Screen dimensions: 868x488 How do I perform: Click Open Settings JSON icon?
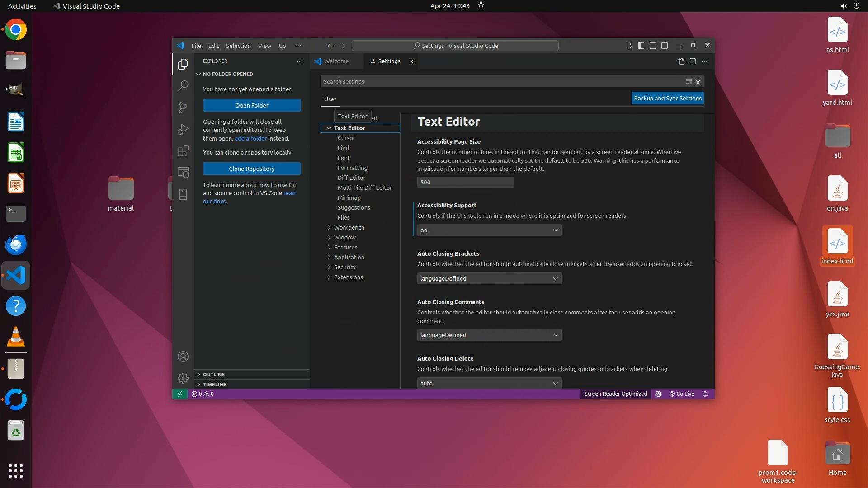[x=681, y=61]
